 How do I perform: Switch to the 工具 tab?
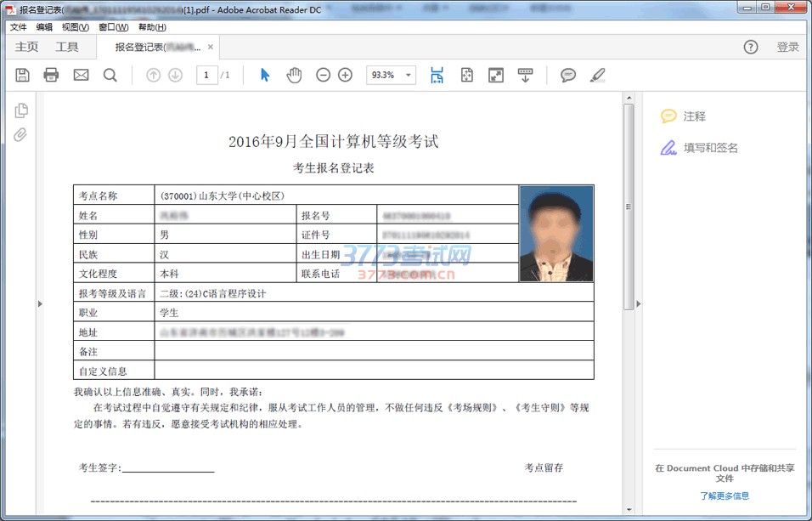[x=67, y=47]
